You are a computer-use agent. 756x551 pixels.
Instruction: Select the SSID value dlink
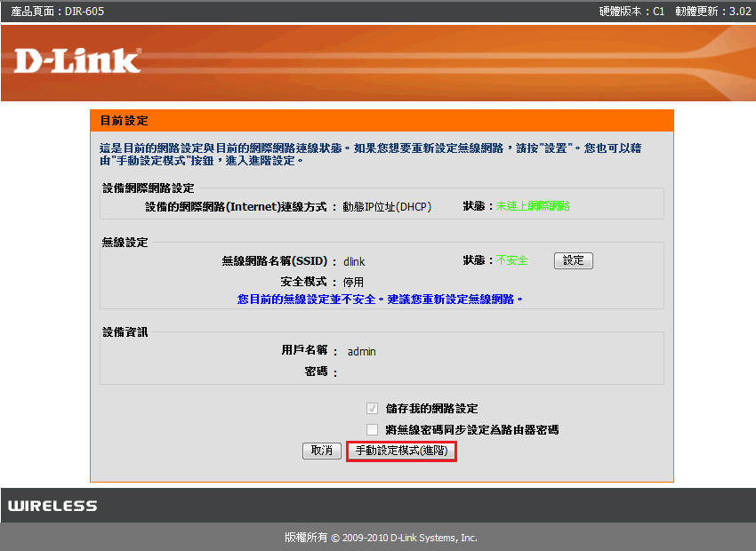pos(354,261)
